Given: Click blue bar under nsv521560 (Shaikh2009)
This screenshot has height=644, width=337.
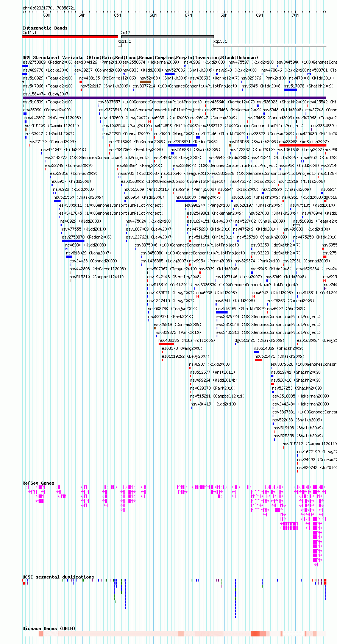Looking at the screenshot, I should pyautogui.click(x=57, y=201).
